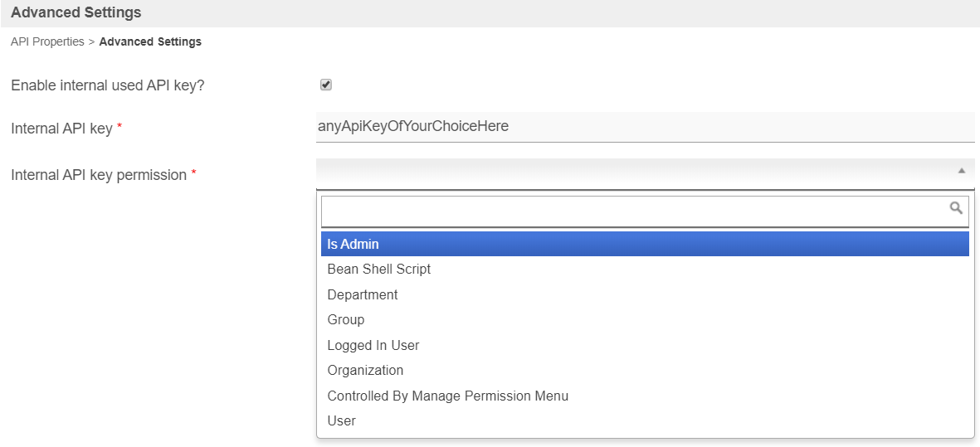Go back to API Properties breadcrumb

pos(47,41)
